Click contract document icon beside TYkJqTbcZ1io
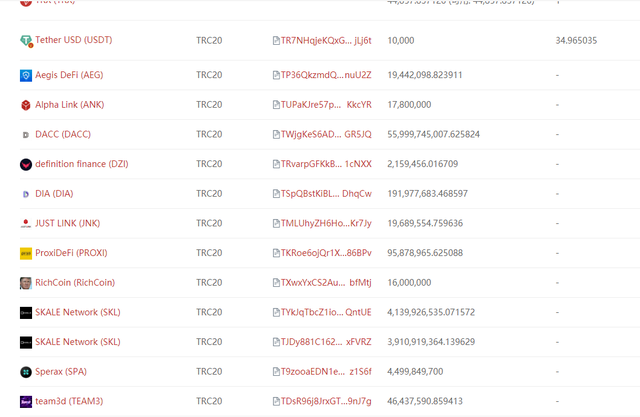Screen dimensions: 640x417 click(x=276, y=312)
